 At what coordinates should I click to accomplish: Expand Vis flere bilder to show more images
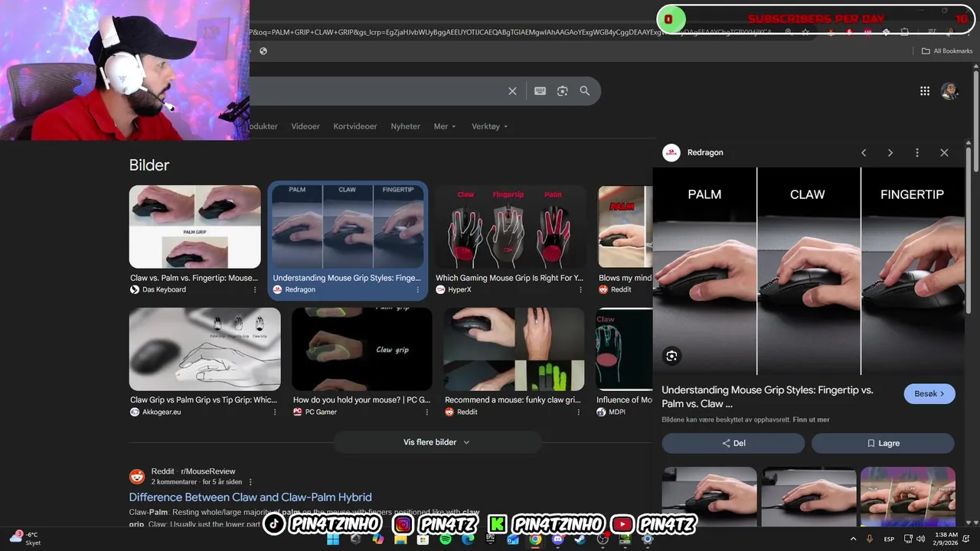pyautogui.click(x=437, y=442)
